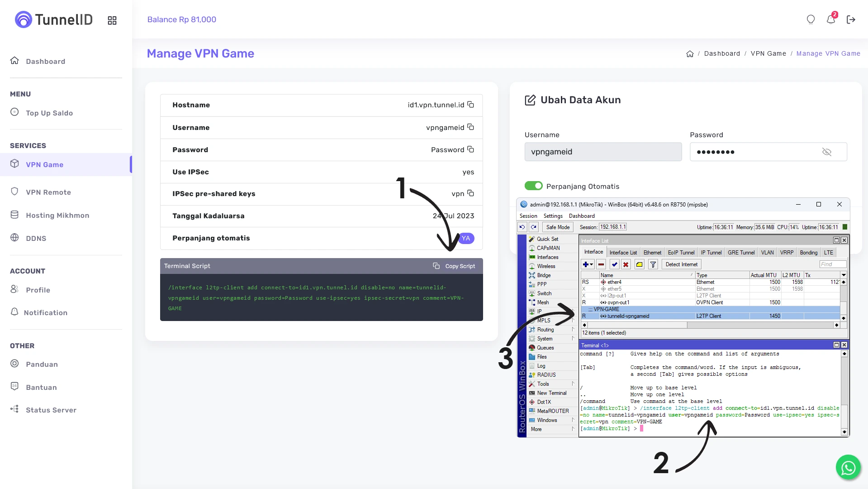Open WinBox Session menu
Screen dimensions: 868x489
pyautogui.click(x=528, y=216)
